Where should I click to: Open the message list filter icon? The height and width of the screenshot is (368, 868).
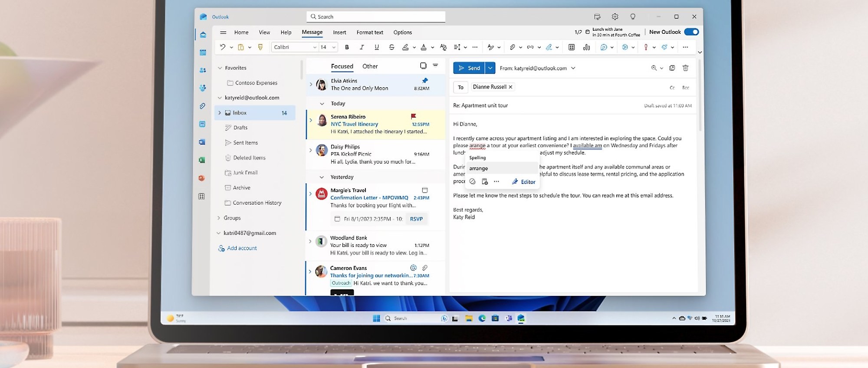tap(435, 66)
